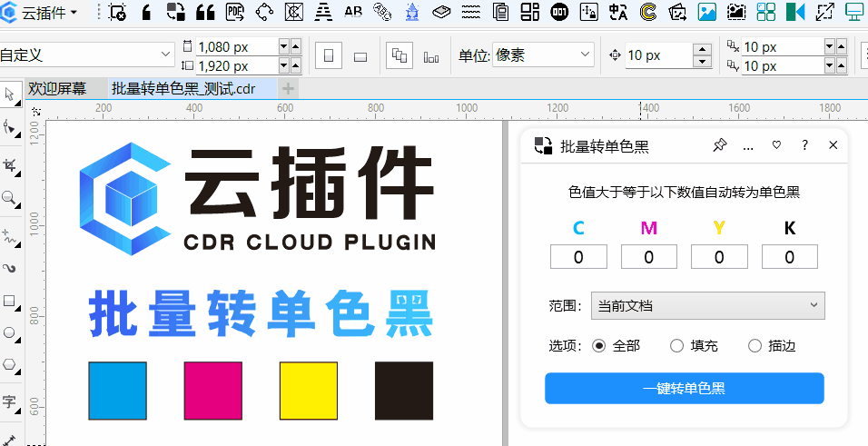Click the batch mono-black toolbar icon

tap(176, 12)
